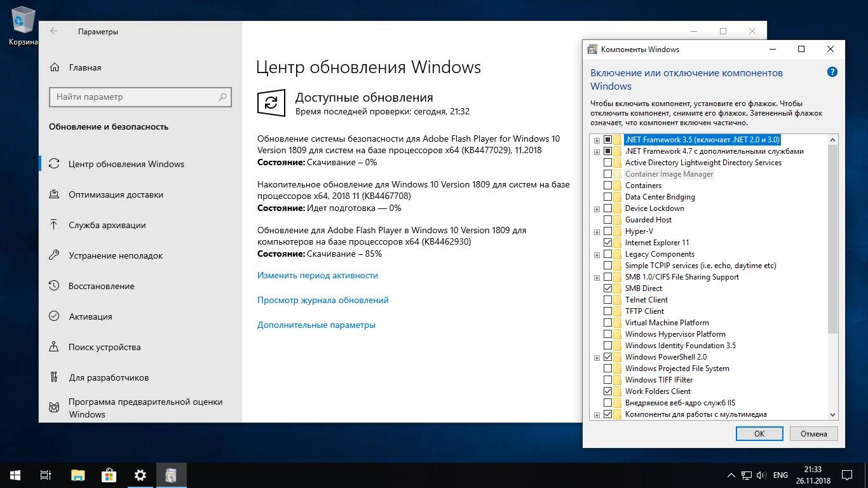This screenshot has width=868, height=488.
Task: Uncheck the Windows PowerShell 2.0 checkbox
Action: (x=607, y=357)
